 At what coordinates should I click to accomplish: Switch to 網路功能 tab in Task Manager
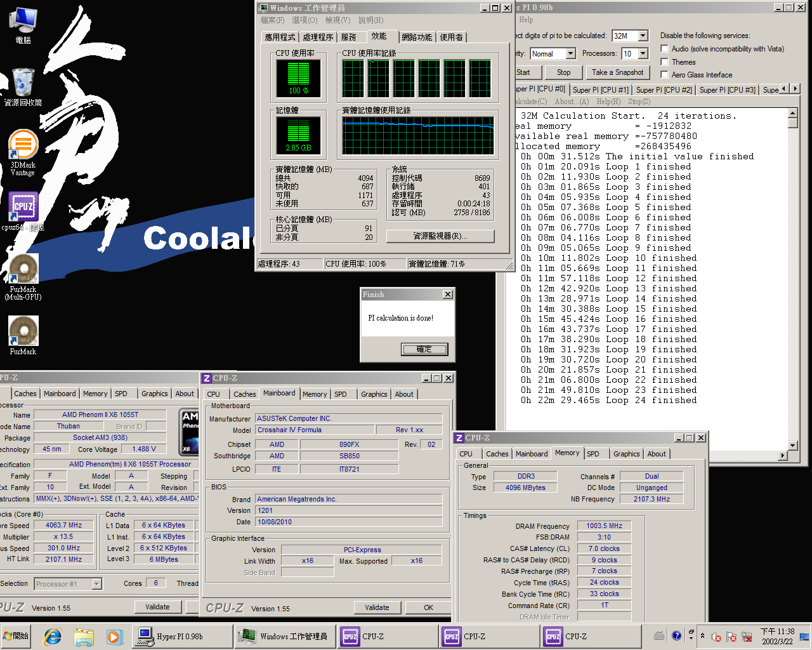(417, 37)
